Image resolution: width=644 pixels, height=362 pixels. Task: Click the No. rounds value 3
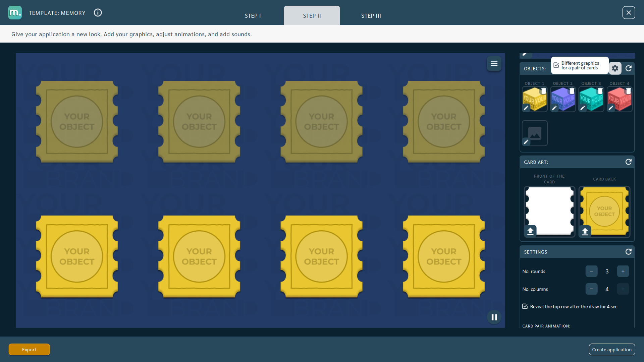(x=607, y=271)
